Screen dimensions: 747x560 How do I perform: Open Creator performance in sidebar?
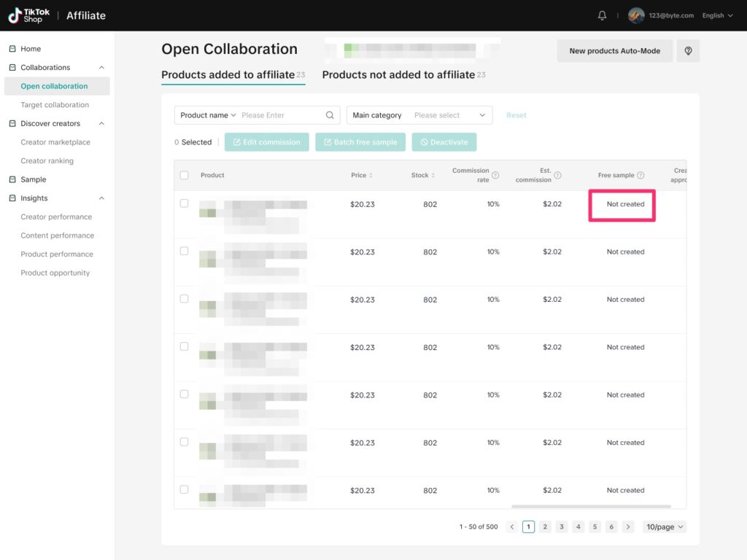click(57, 217)
